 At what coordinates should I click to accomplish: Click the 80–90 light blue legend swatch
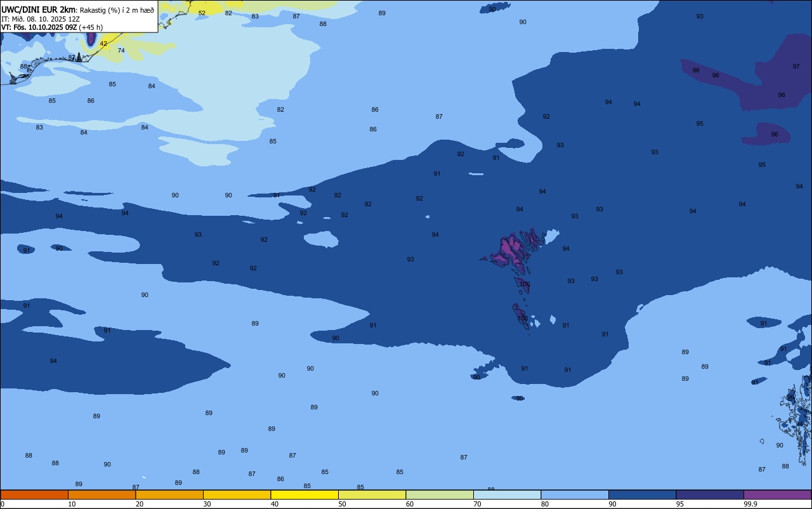575,494
